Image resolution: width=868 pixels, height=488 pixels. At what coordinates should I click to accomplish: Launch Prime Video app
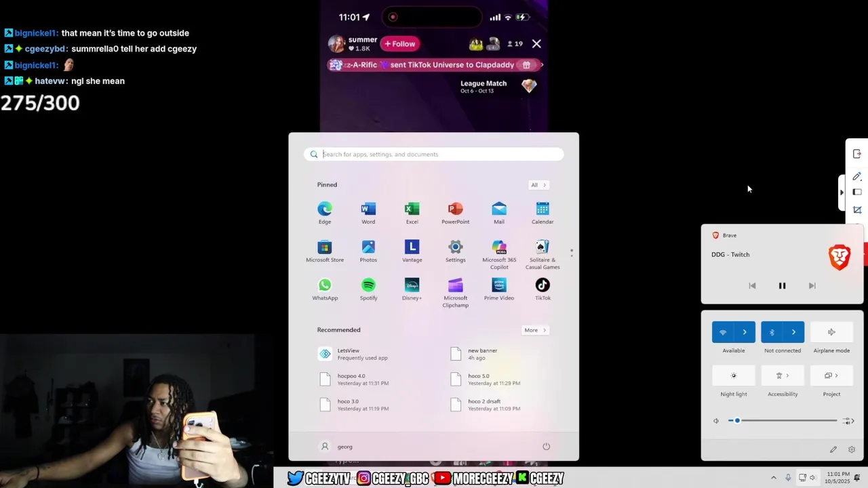499,289
